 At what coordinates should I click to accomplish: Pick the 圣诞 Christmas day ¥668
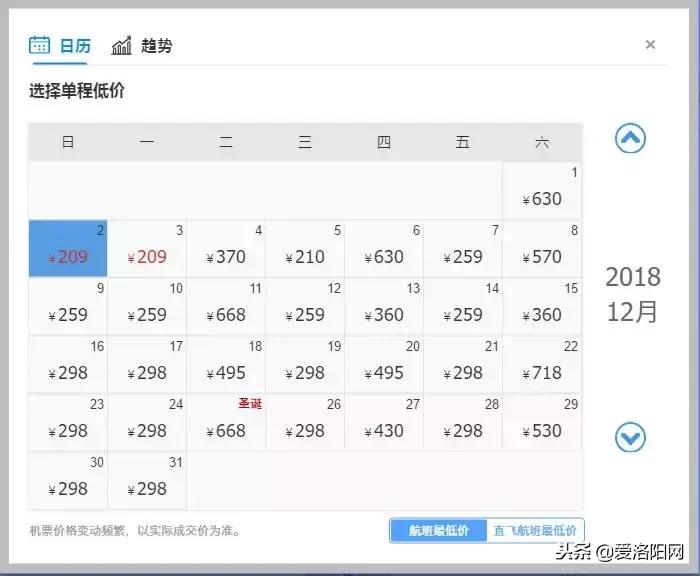coord(226,422)
